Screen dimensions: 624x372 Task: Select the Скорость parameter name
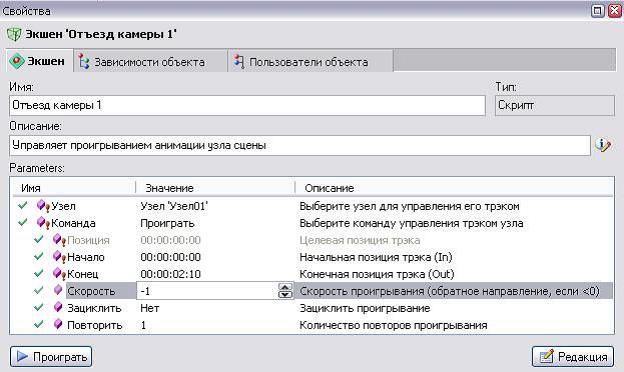point(91,291)
